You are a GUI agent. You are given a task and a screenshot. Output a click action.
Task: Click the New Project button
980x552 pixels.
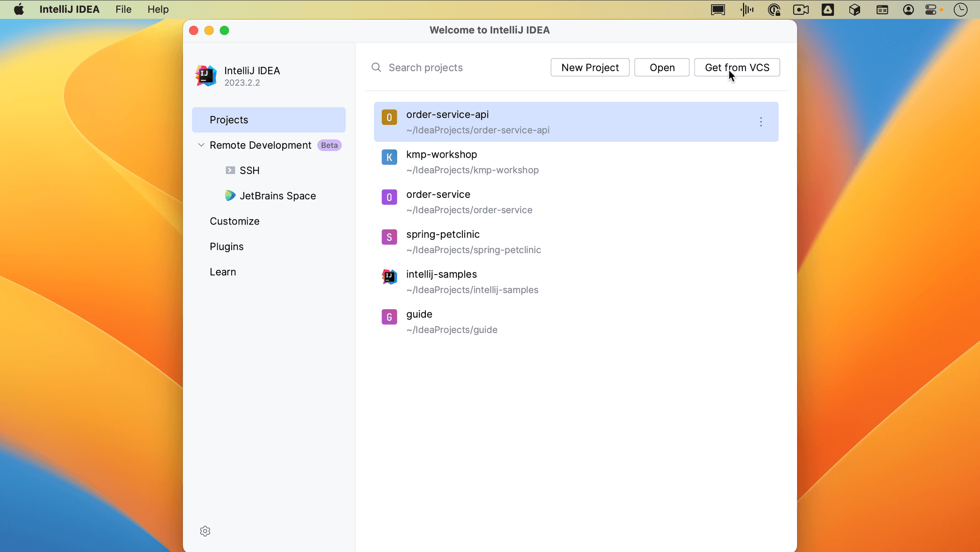tap(590, 67)
